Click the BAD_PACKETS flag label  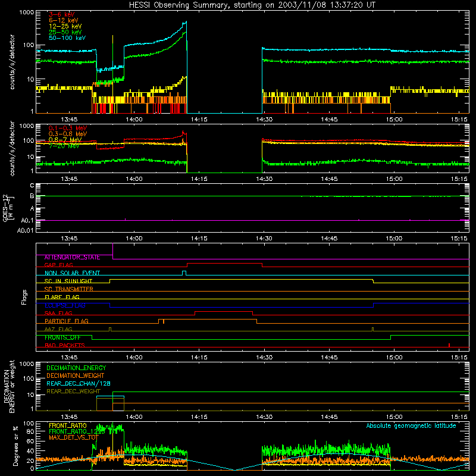[x=65, y=345]
